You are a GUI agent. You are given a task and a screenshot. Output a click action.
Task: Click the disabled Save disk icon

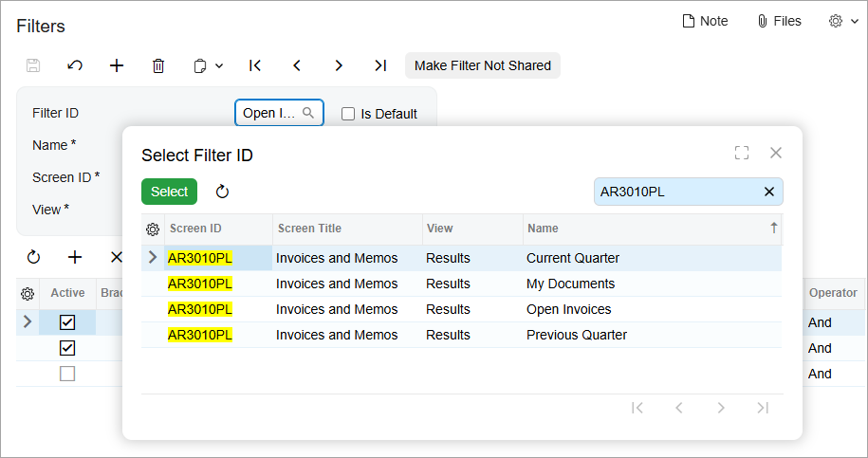(33, 65)
